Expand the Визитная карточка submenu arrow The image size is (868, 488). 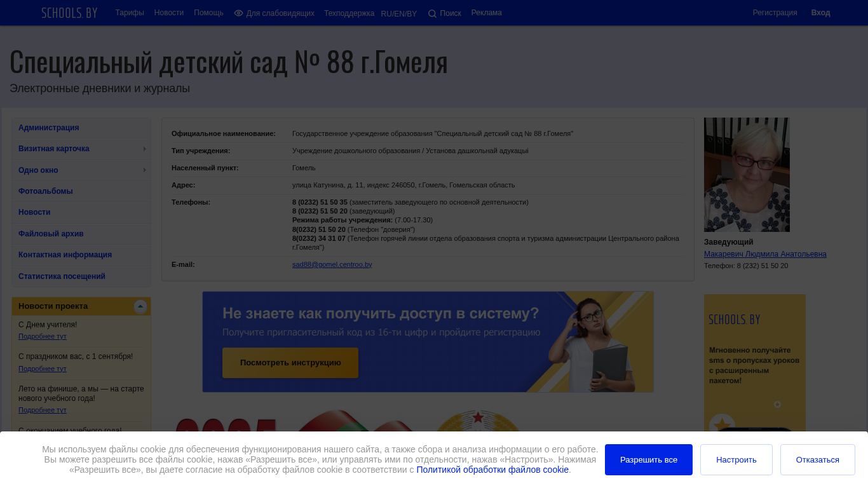(x=145, y=149)
